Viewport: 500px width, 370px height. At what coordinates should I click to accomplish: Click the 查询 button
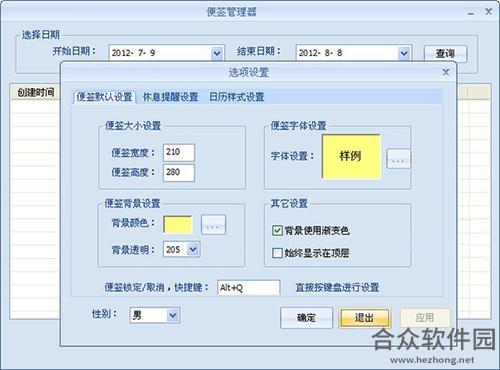click(x=445, y=53)
